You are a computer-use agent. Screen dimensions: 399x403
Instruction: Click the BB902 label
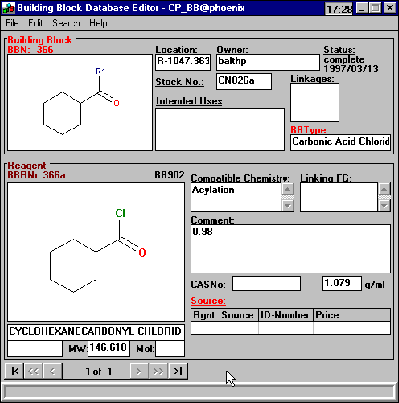pyautogui.click(x=169, y=175)
